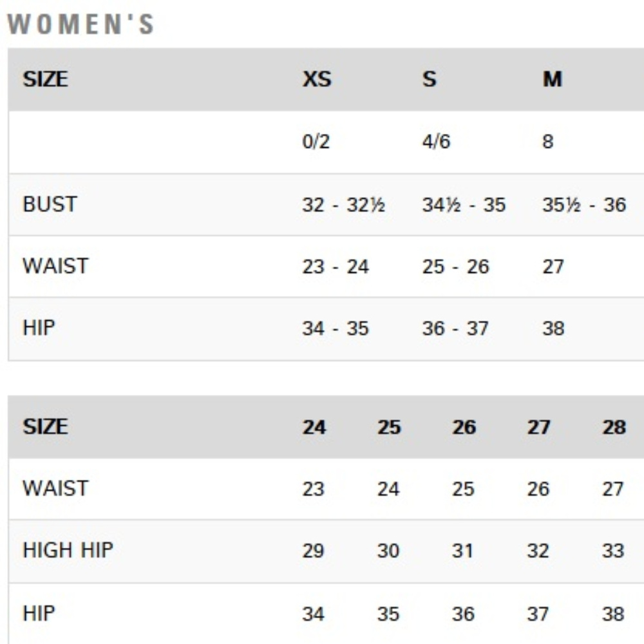Click hip measurement 36 - 37
Viewport: 644px width, 644px height.
click(x=455, y=328)
